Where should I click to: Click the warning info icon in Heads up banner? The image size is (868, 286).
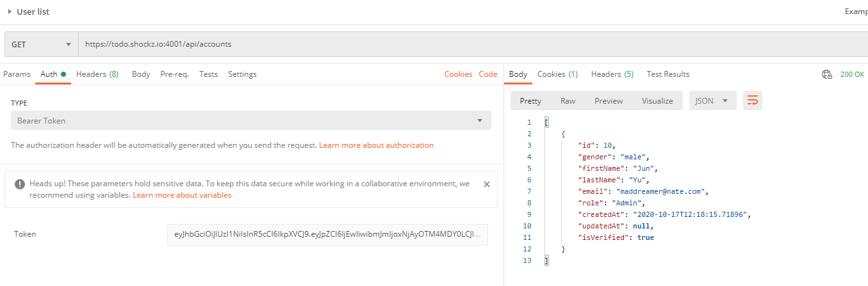pos(20,184)
